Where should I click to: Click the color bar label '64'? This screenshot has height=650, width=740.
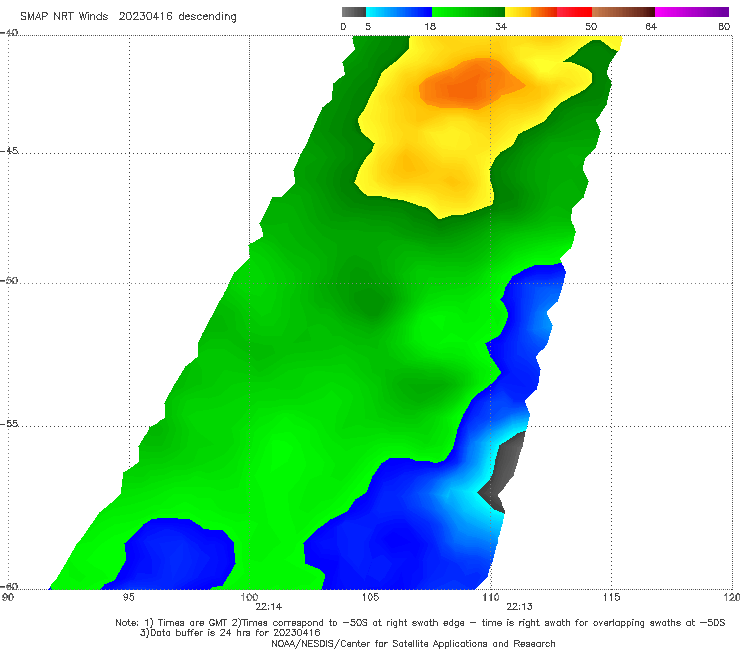(x=651, y=26)
